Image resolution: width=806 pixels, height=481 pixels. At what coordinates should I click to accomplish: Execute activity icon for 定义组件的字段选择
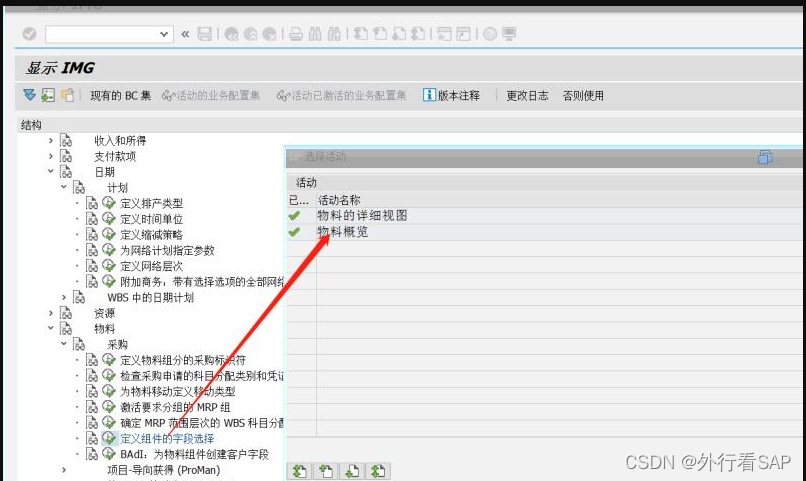pos(108,438)
